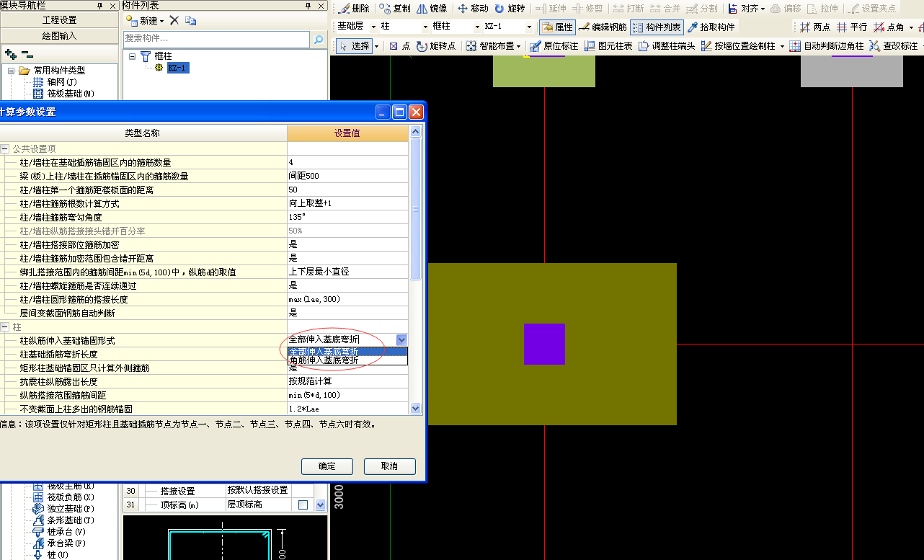Screen dimensions: 924x560
Task: Confirm settings with the 确定 button
Action: pyautogui.click(x=327, y=466)
